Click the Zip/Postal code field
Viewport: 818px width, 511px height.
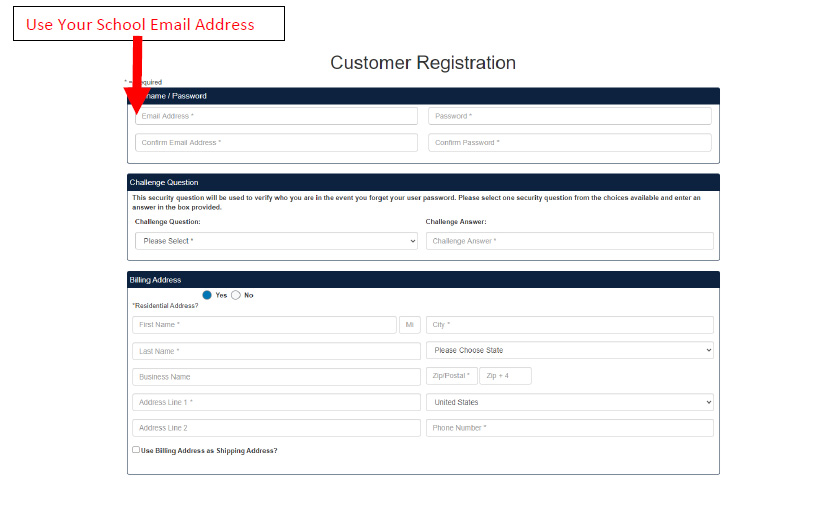click(x=450, y=376)
